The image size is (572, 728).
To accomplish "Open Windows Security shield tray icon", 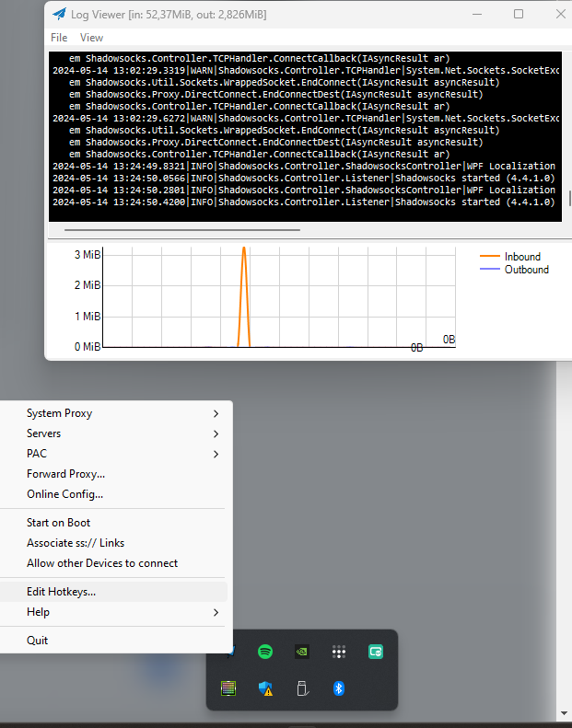I will [265, 688].
